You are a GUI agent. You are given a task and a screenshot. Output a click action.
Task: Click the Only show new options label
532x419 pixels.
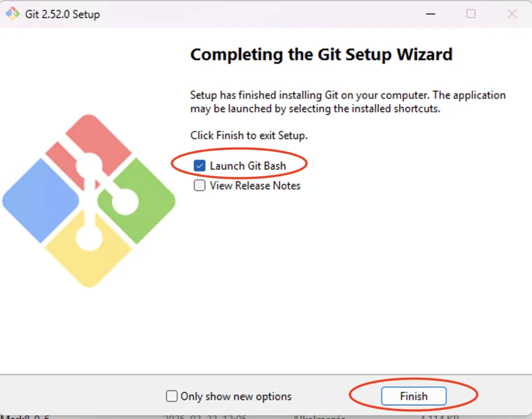(x=236, y=396)
